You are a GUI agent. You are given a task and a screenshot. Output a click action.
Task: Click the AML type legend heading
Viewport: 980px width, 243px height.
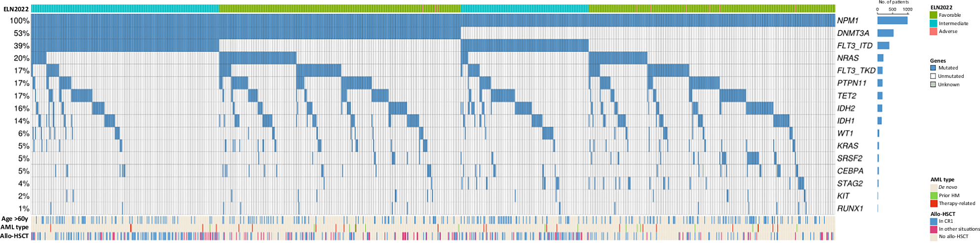click(942, 180)
